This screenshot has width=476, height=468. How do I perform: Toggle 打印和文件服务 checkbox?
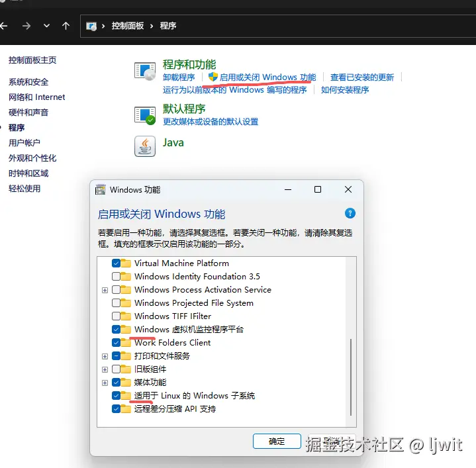pyautogui.click(x=116, y=355)
